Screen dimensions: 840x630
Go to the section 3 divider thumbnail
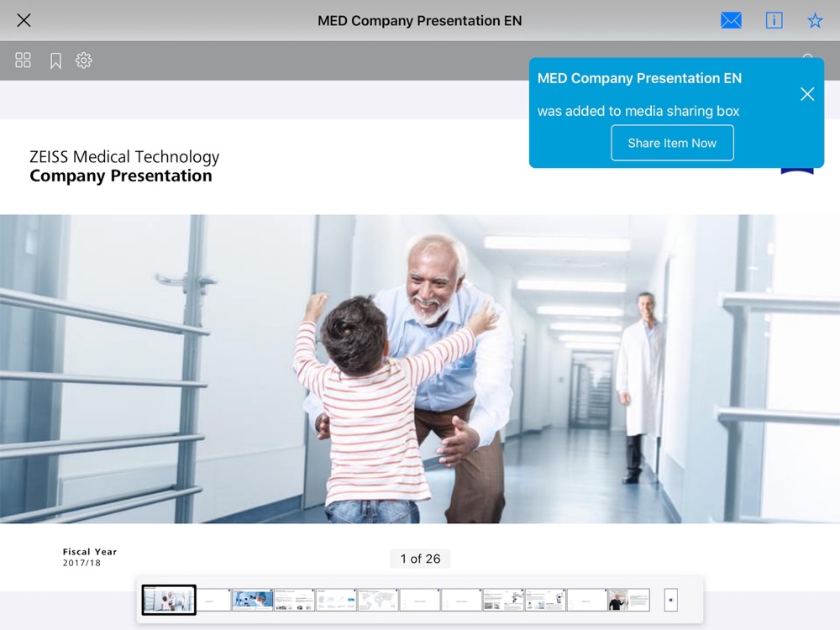pos(419,600)
